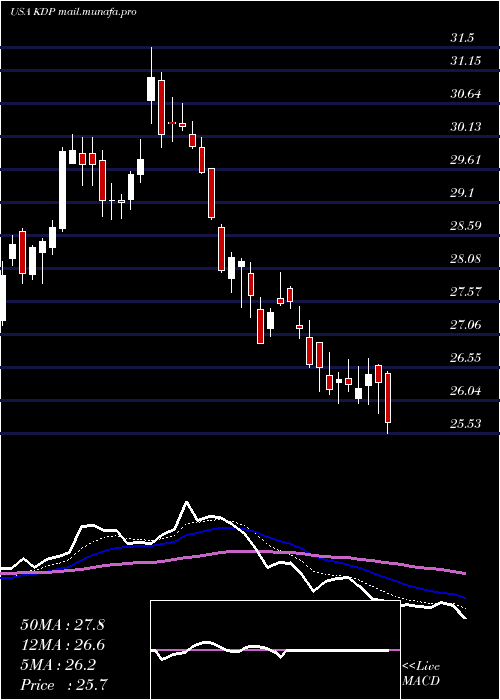The height and width of the screenshot is (700, 500).
Task: Click the 31.15 price axis label
Action: coord(466,60)
